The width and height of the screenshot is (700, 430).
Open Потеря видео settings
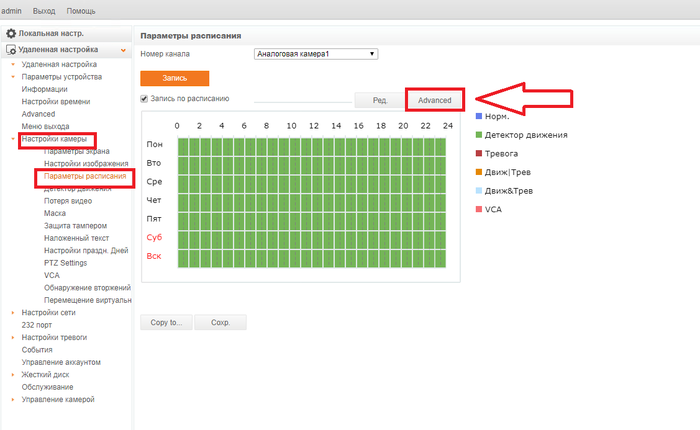68,201
